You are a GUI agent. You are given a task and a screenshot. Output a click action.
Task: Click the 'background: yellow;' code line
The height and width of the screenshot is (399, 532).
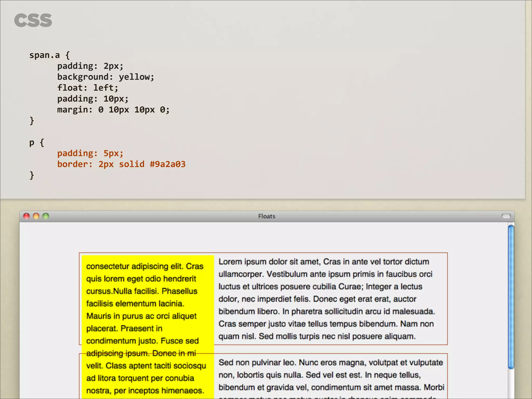pyautogui.click(x=106, y=77)
